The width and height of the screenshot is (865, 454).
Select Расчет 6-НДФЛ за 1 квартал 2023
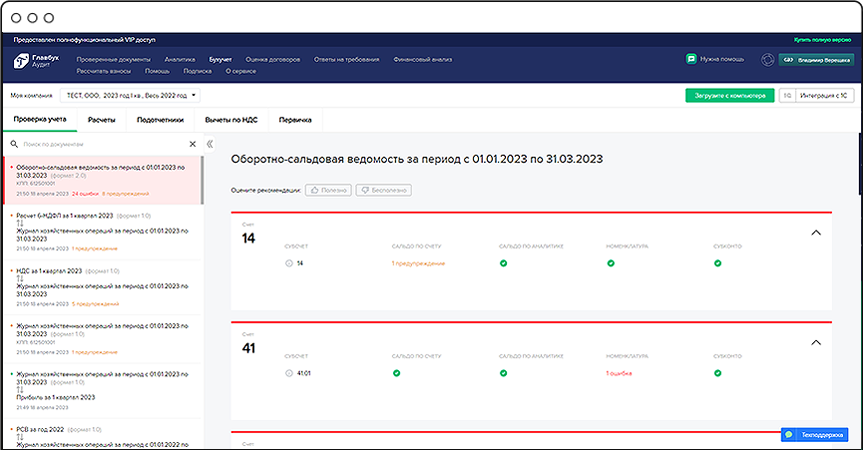coord(103,232)
